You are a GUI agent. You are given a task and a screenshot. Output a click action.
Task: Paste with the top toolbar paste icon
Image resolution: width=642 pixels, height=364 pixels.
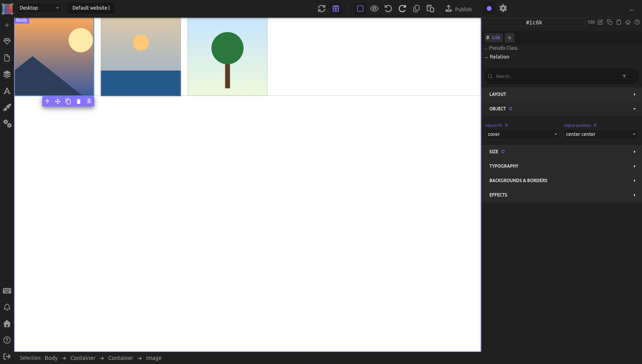(x=431, y=8)
